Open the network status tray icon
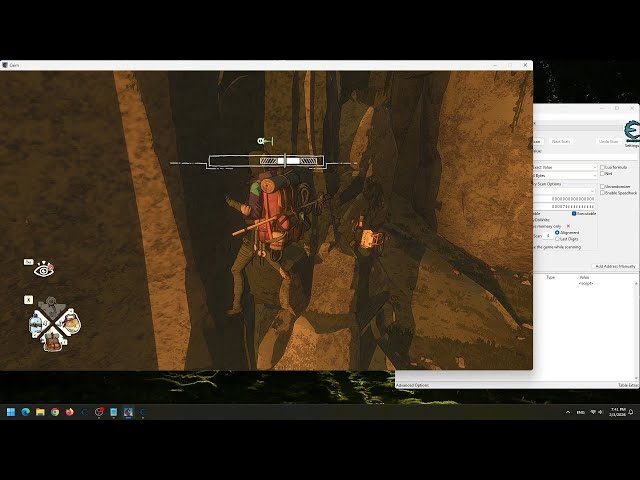Image resolution: width=640 pixels, height=480 pixels. 593,412
